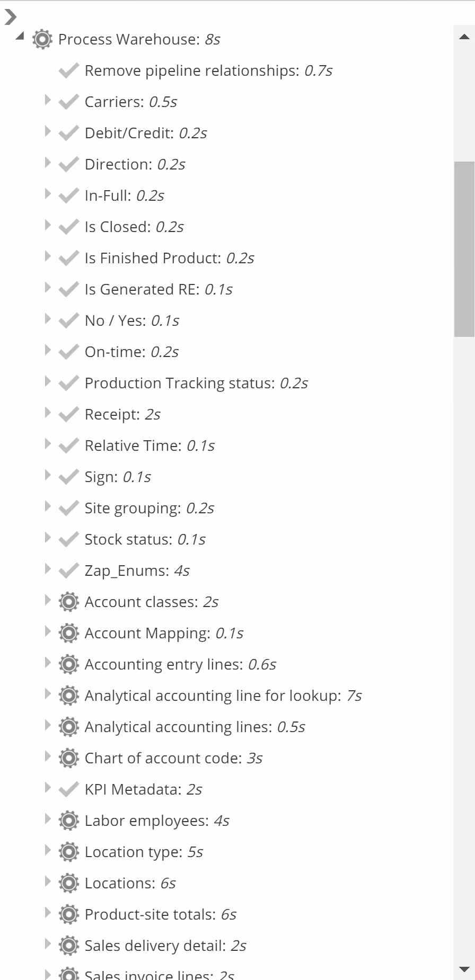The image size is (475, 980).
Task: Click the scrollbar up arrow
Action: pos(464,37)
